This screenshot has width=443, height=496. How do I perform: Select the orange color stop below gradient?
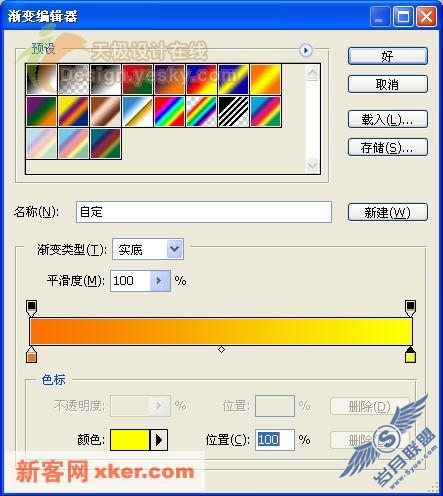pos(31,355)
